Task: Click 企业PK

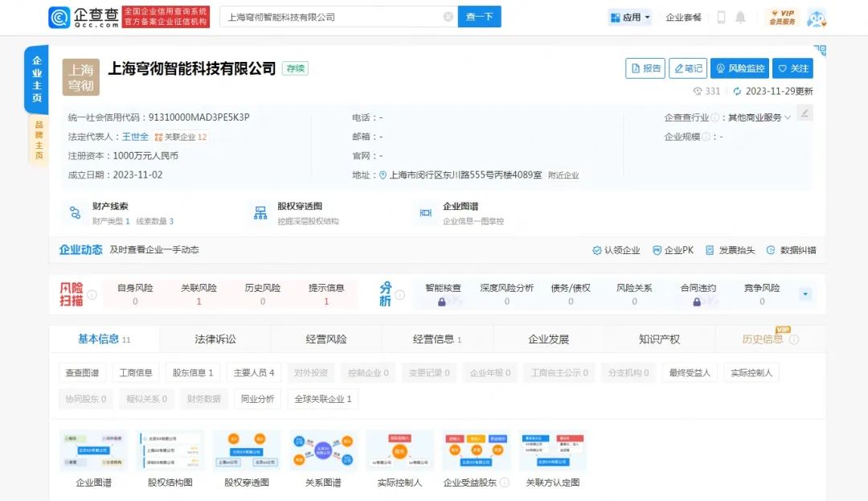Action: [x=674, y=250]
